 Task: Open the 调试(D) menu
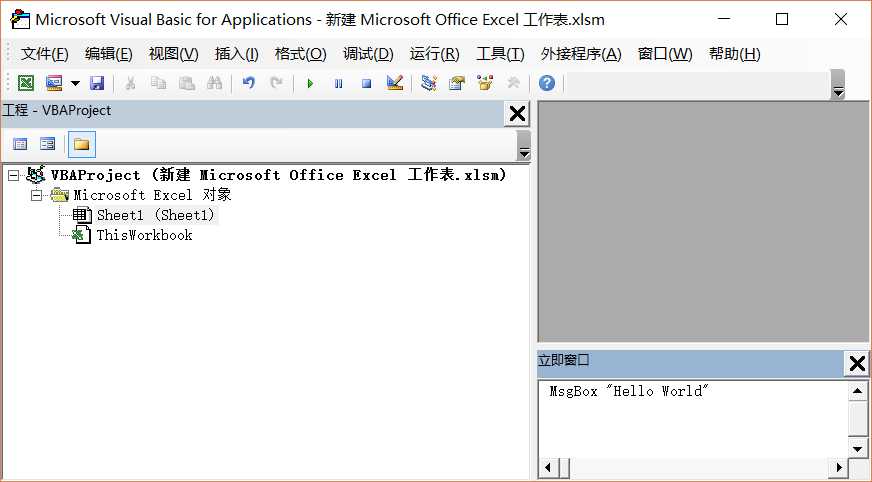(368, 54)
